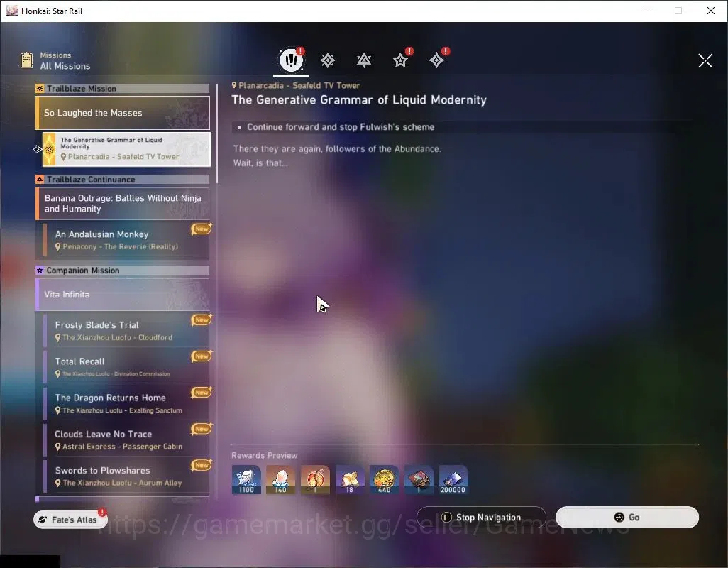Minimize the Honkai: Star Rail window
Viewport: 728px width, 568px height.
(x=646, y=11)
